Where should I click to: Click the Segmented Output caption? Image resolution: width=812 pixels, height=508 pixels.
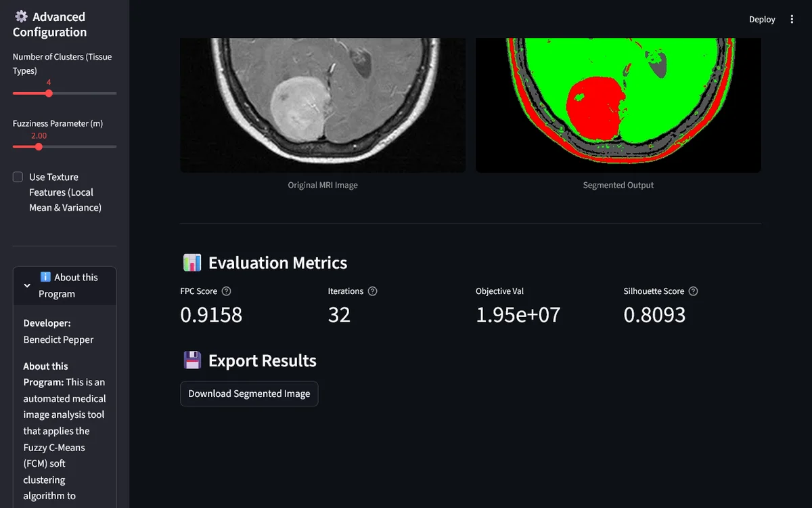(618, 185)
